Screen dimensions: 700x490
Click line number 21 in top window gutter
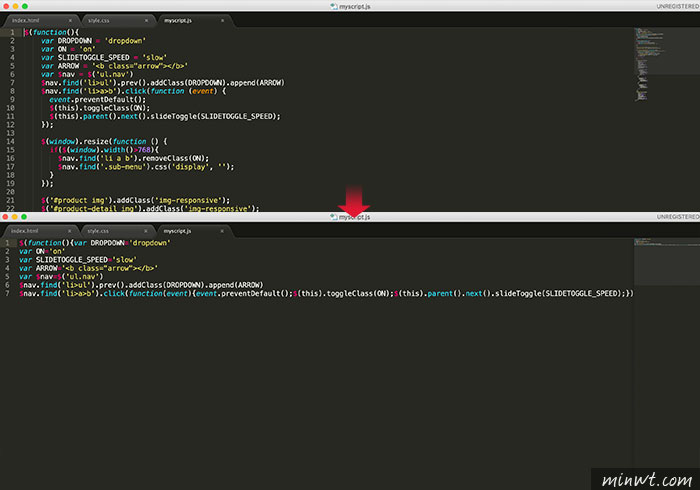coord(10,200)
